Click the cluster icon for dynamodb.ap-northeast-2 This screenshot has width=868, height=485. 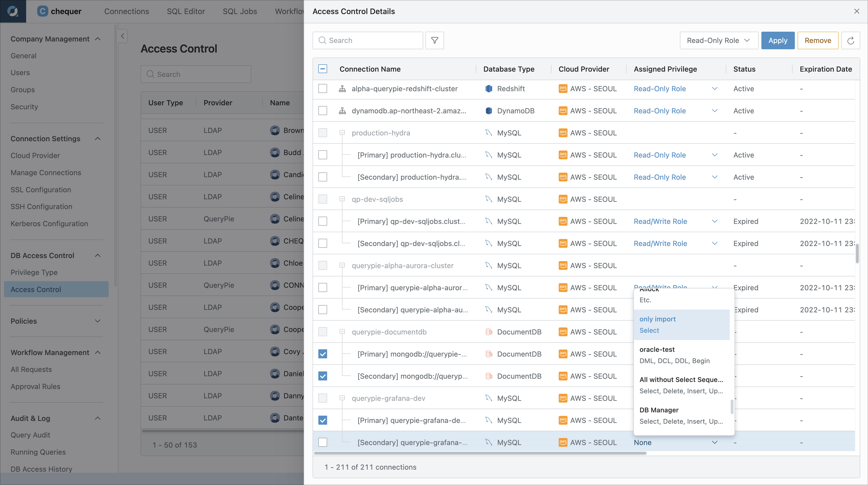tap(342, 111)
